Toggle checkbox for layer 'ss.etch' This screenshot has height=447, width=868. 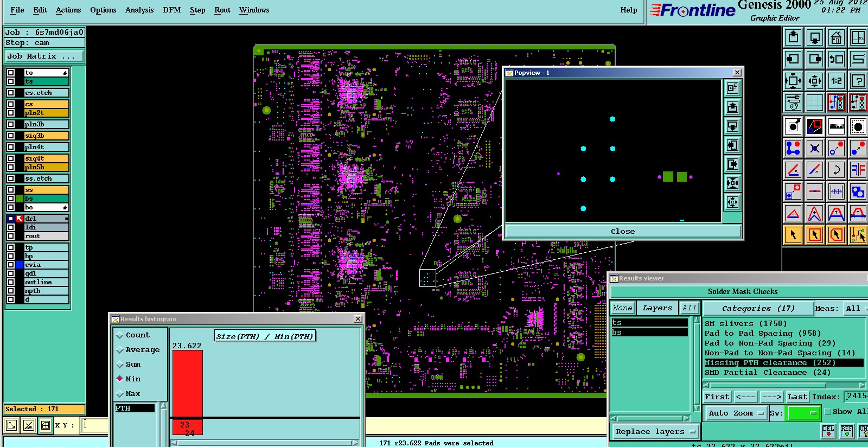pyautogui.click(x=11, y=178)
